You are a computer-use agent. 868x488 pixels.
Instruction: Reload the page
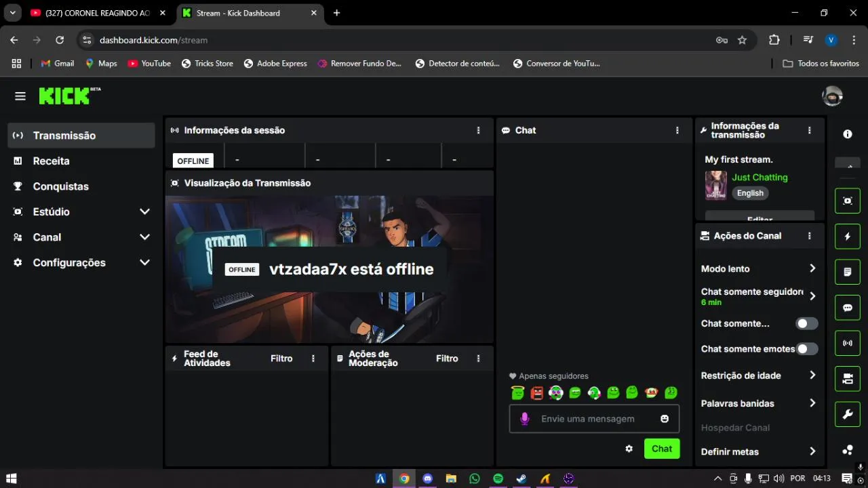(x=60, y=40)
